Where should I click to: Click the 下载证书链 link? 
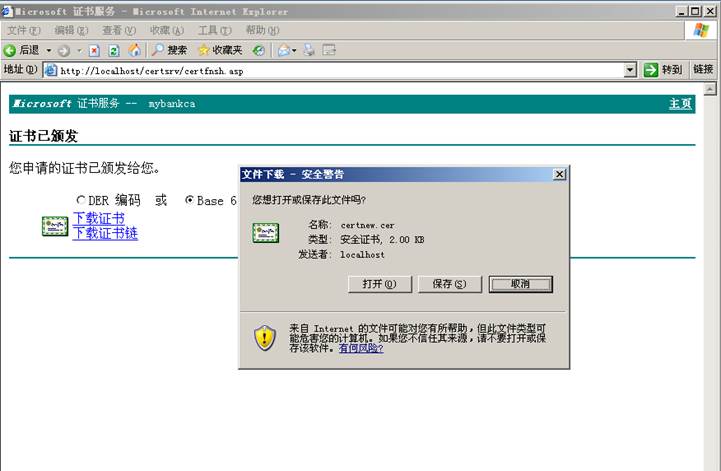click(105, 233)
